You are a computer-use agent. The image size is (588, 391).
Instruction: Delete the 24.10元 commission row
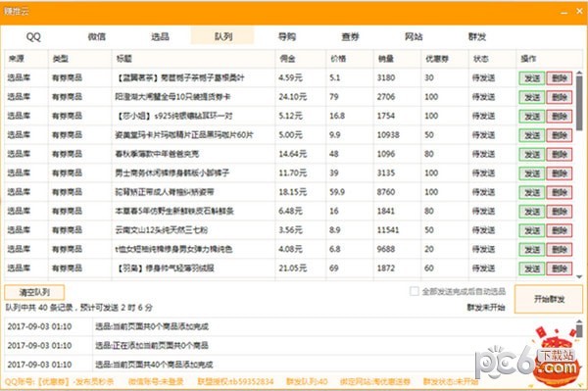click(560, 97)
